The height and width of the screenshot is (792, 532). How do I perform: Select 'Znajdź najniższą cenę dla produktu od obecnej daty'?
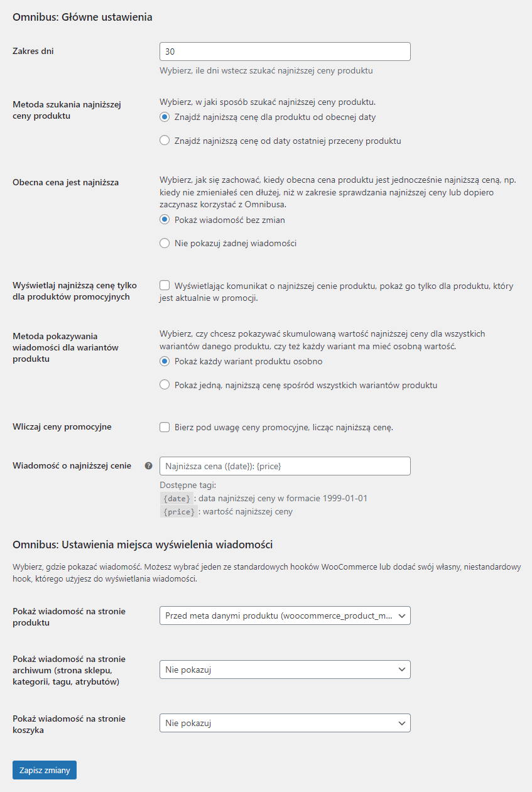pos(165,117)
